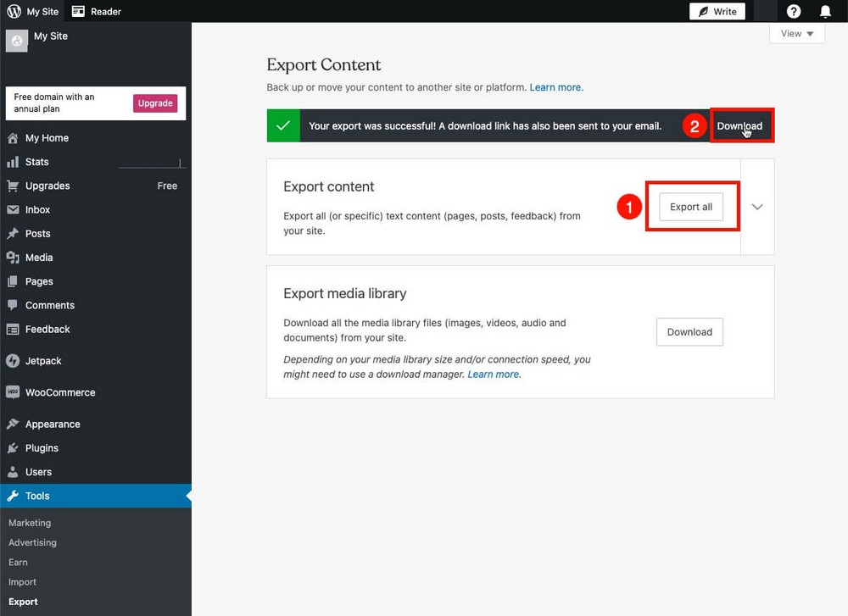Click the pink Upgrade button
This screenshot has width=848, height=616.
[155, 103]
